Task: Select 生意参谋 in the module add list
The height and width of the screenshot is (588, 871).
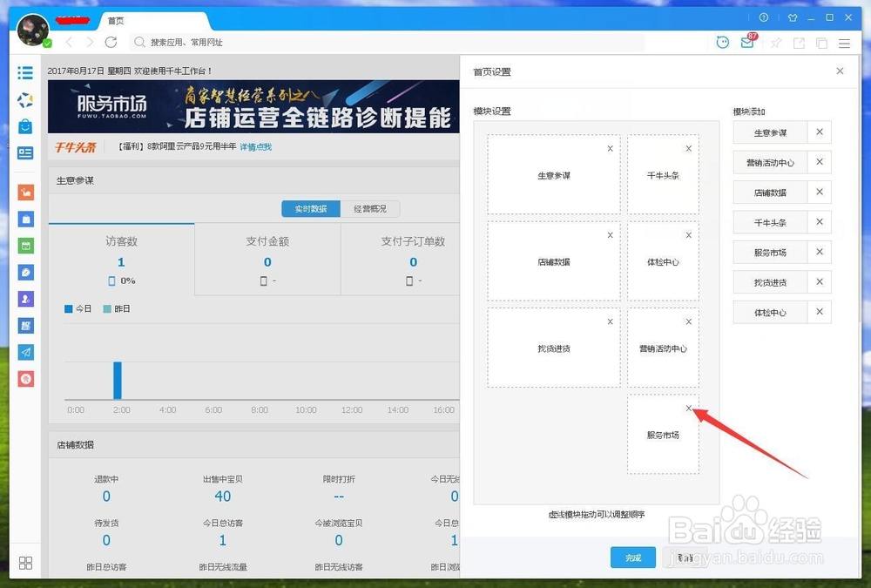Action: 770,132
